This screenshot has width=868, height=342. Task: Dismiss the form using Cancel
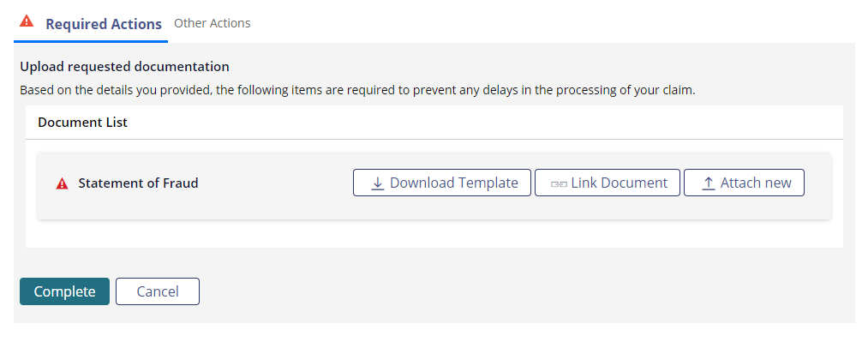158,291
